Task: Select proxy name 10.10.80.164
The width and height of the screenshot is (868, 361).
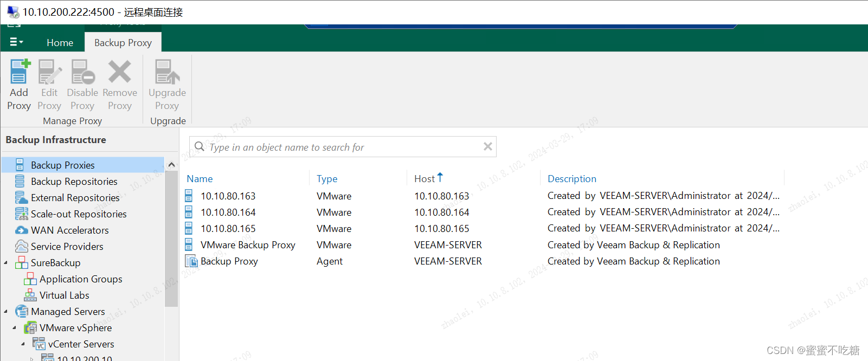Action: [228, 212]
